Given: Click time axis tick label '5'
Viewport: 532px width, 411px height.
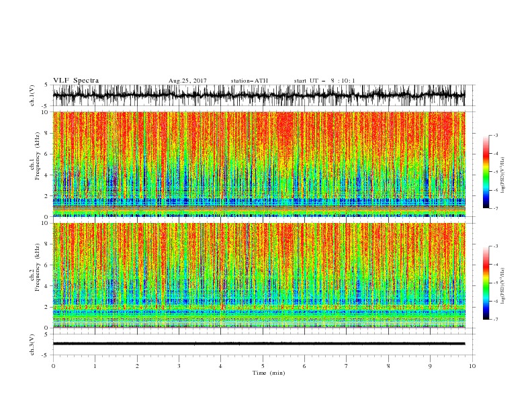Looking at the screenshot, I should pyautogui.click(x=263, y=366).
